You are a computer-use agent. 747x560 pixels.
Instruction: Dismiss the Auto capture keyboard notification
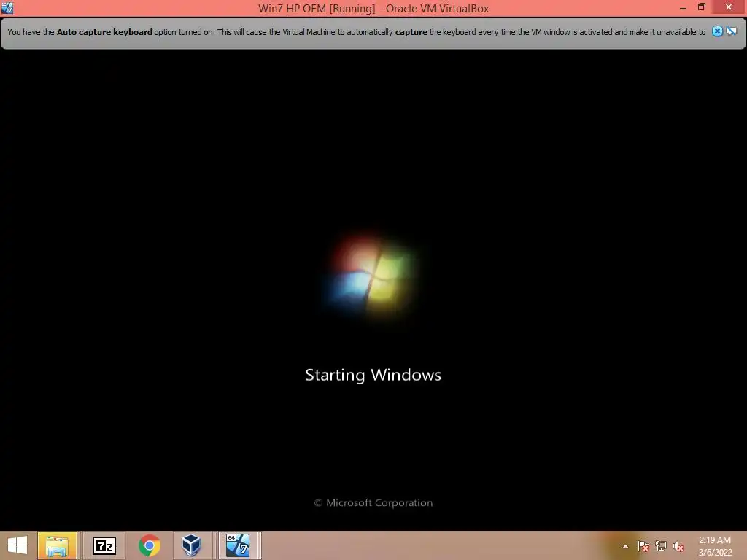click(717, 31)
